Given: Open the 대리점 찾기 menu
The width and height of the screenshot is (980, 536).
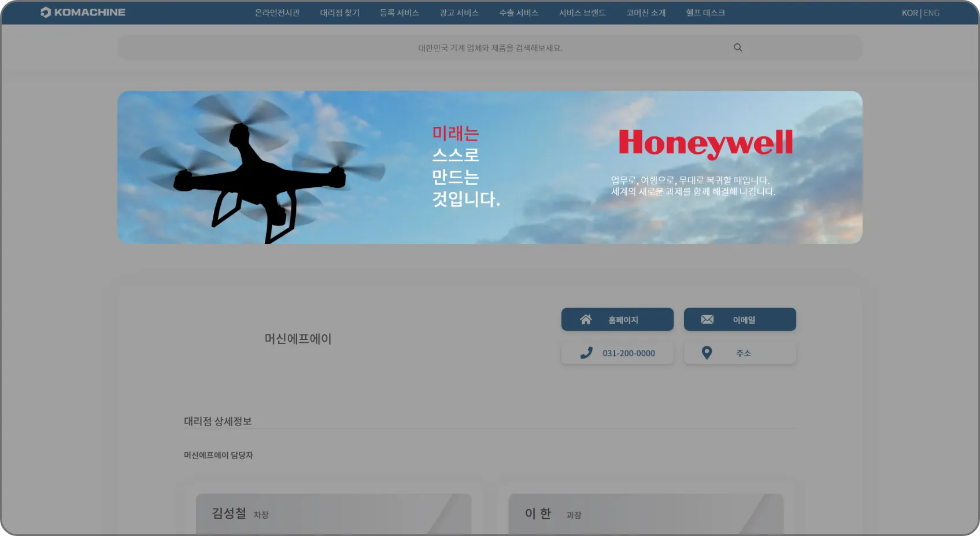Looking at the screenshot, I should [x=339, y=13].
